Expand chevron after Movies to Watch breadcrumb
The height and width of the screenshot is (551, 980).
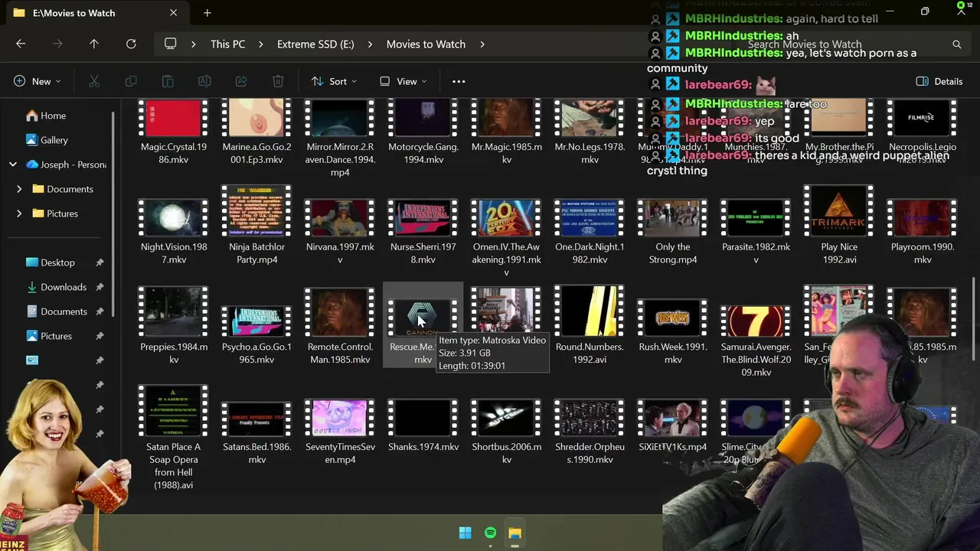coord(482,44)
